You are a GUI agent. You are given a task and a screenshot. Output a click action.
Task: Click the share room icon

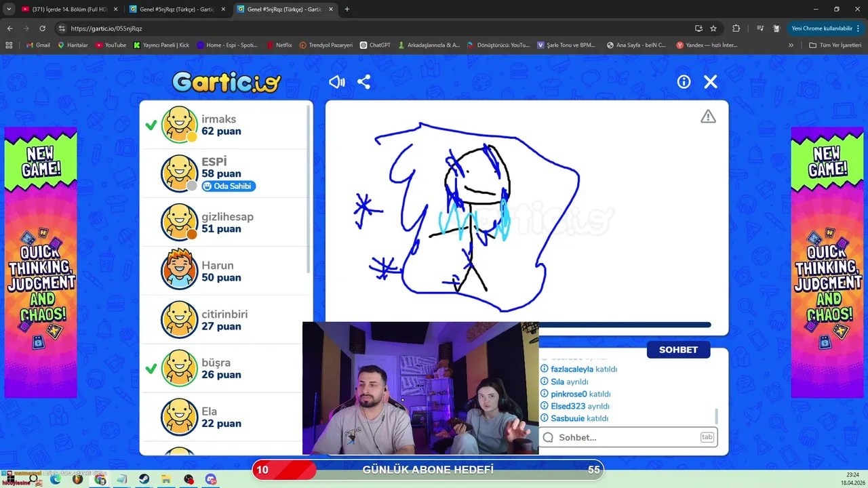[x=364, y=82]
